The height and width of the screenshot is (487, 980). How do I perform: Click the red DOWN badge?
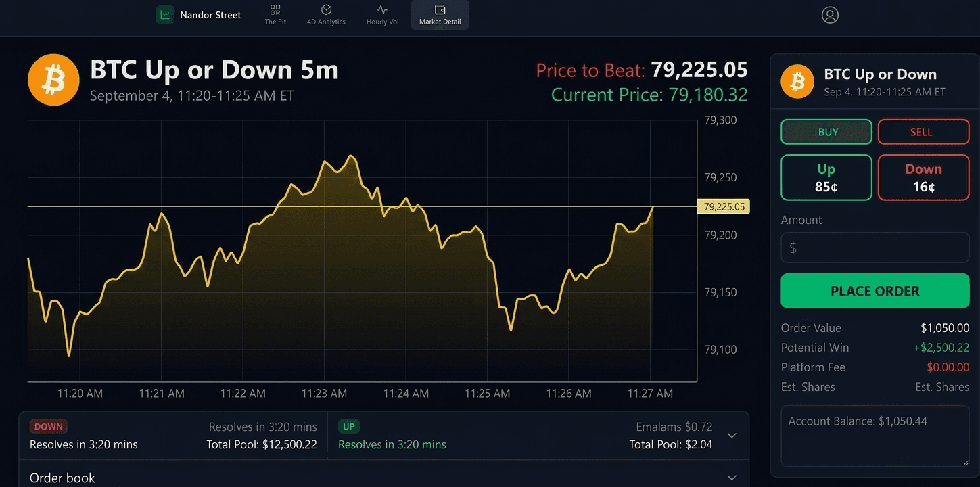[49, 427]
